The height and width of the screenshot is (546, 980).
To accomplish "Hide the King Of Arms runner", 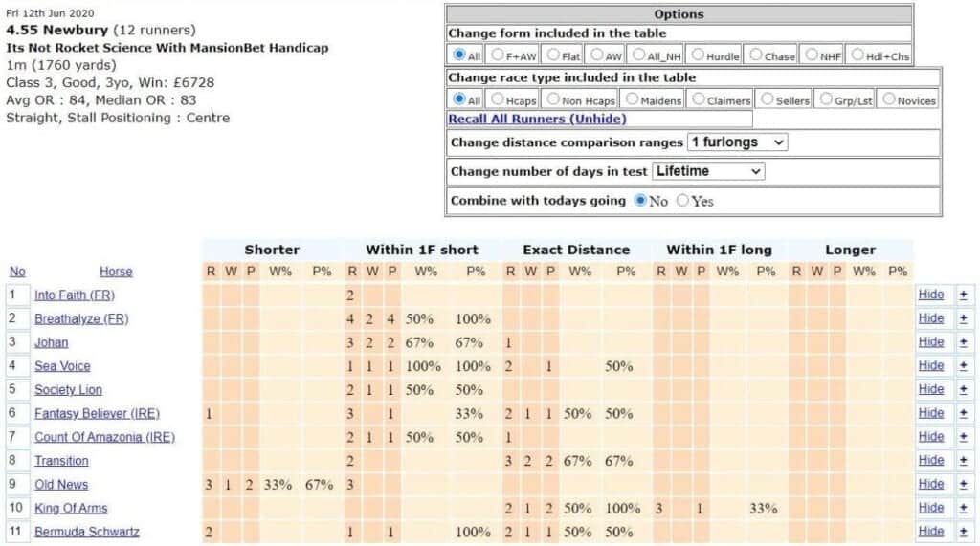I will [930, 508].
